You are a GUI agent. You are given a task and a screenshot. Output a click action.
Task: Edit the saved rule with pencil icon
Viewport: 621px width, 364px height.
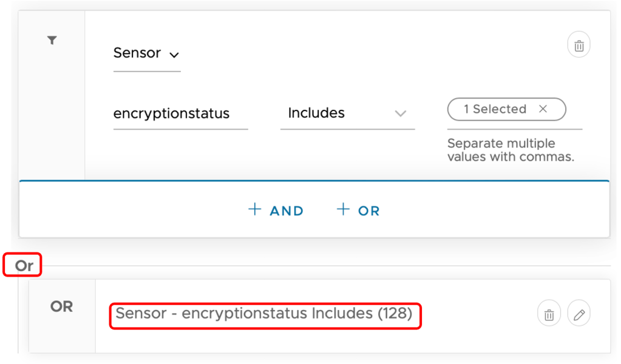(579, 314)
